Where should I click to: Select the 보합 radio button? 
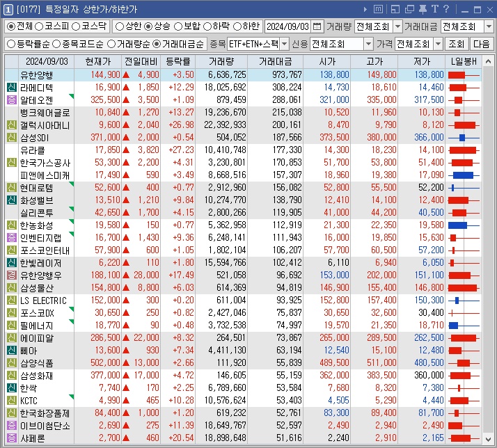(x=178, y=26)
